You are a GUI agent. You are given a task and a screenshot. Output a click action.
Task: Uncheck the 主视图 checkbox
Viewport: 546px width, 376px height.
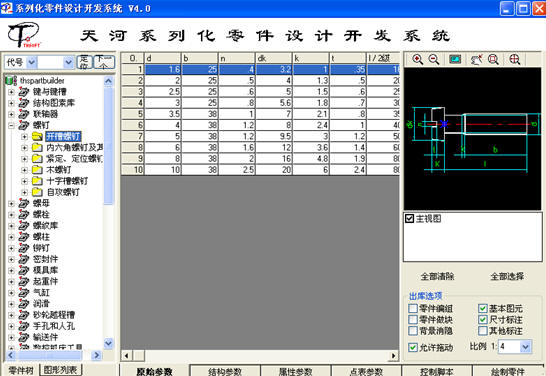(410, 219)
